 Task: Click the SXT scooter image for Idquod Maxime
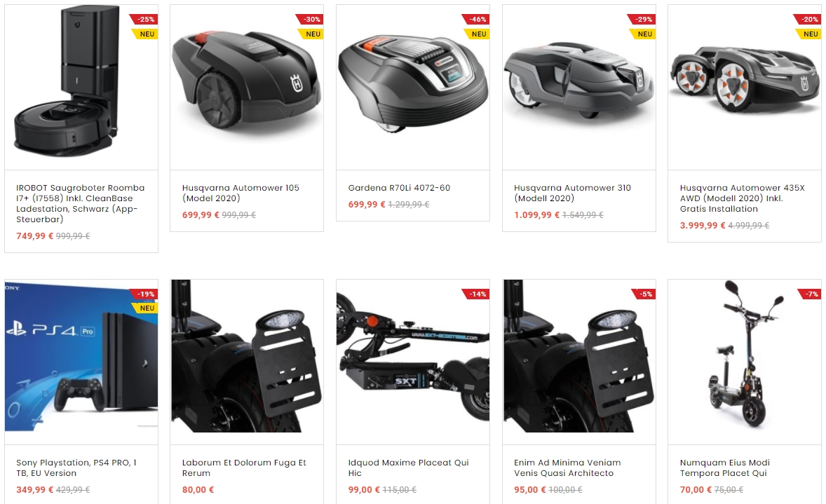[x=412, y=362]
